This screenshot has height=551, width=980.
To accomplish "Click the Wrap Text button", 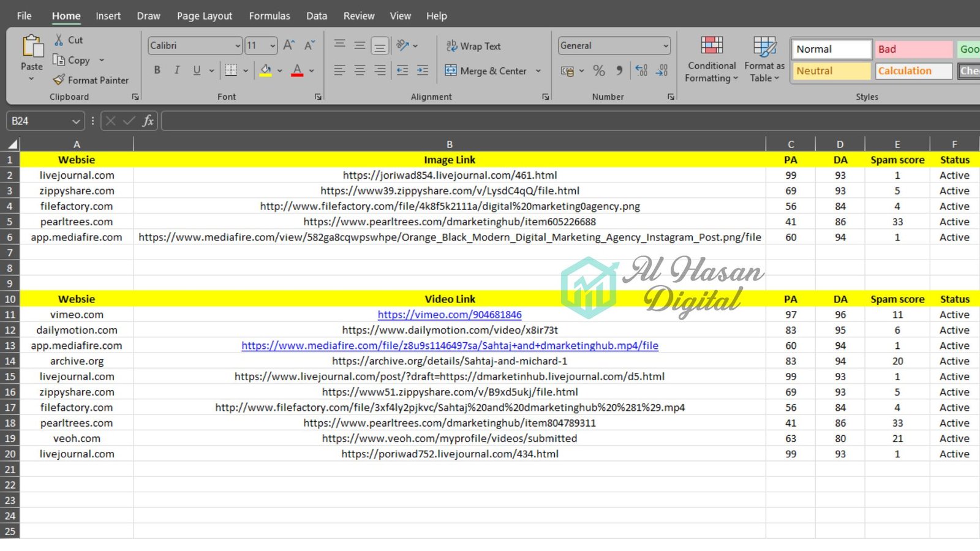I will [473, 46].
